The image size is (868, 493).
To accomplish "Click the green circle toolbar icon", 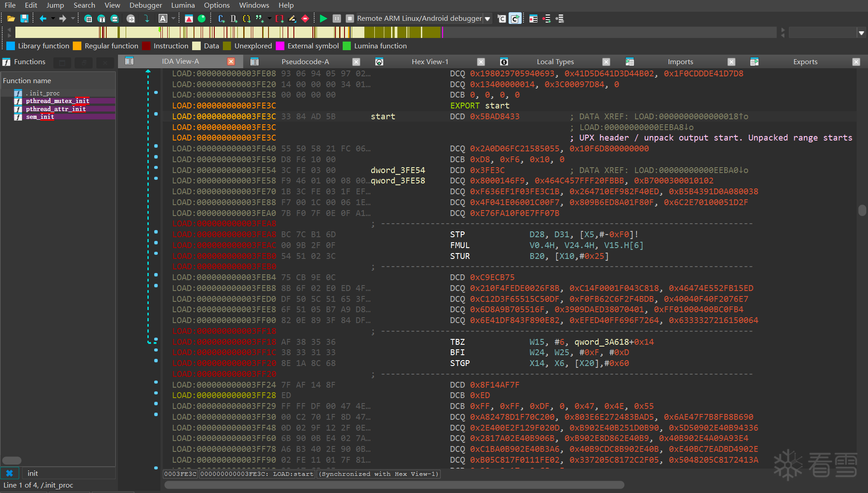I will click(x=202, y=19).
